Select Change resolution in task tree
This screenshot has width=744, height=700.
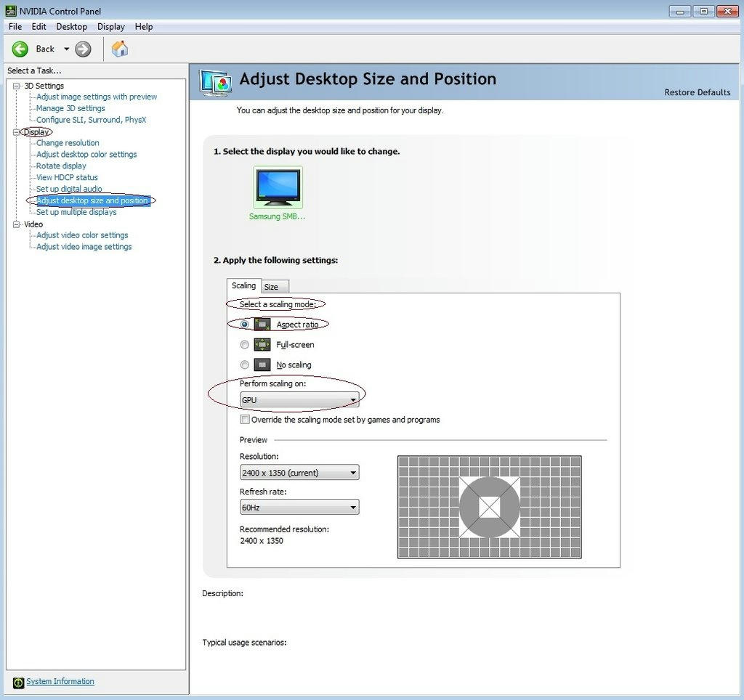[x=68, y=143]
